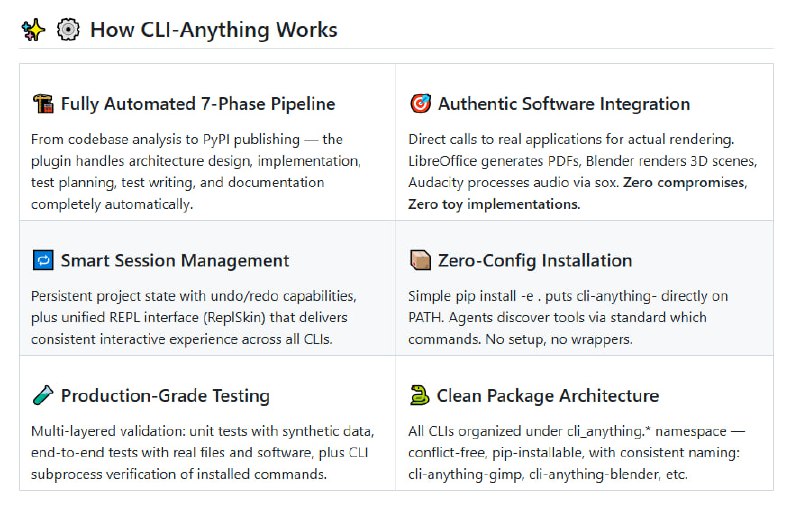
Task: Click the construction crane icon for 7-Phase Pipeline
Action: (42, 104)
